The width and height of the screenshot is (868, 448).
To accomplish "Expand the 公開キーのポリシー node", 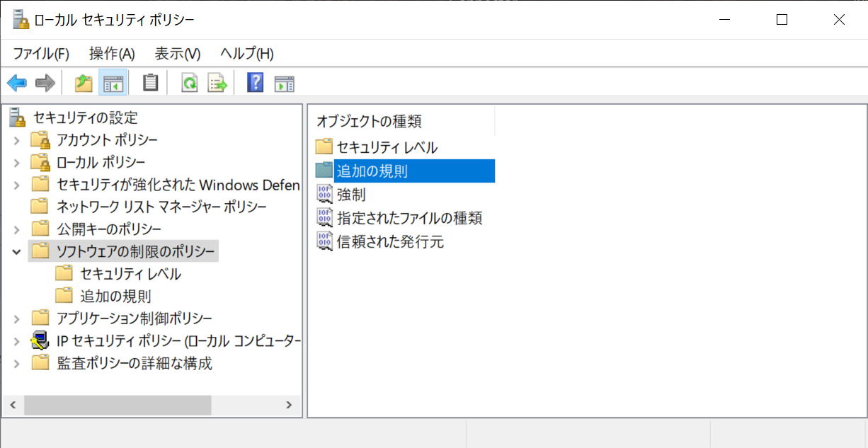I will pyautogui.click(x=17, y=229).
